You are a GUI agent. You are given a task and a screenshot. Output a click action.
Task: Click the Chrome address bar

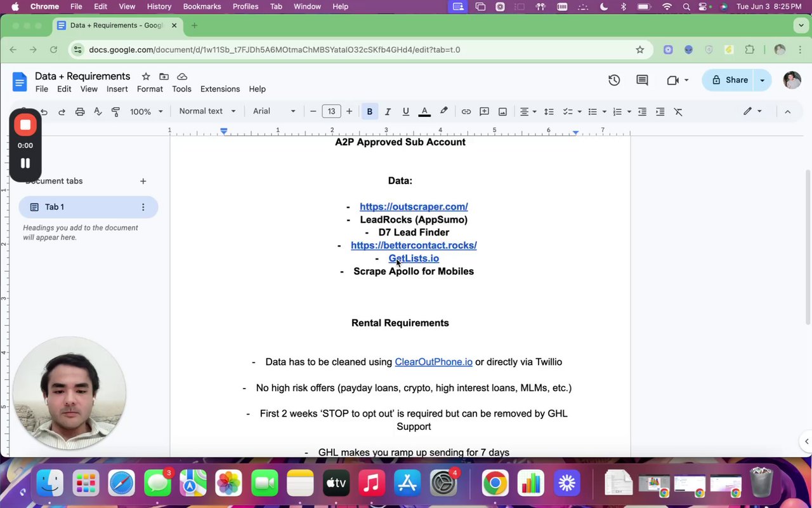coord(362,50)
